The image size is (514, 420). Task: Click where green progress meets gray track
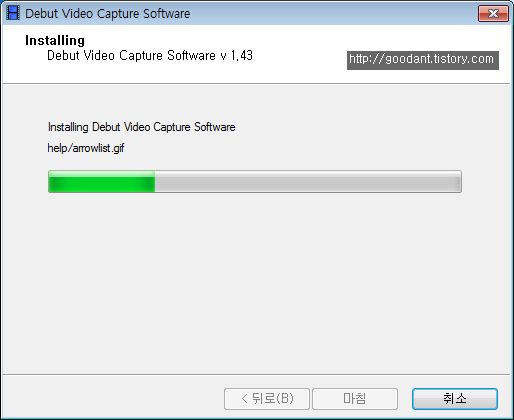click(x=155, y=182)
